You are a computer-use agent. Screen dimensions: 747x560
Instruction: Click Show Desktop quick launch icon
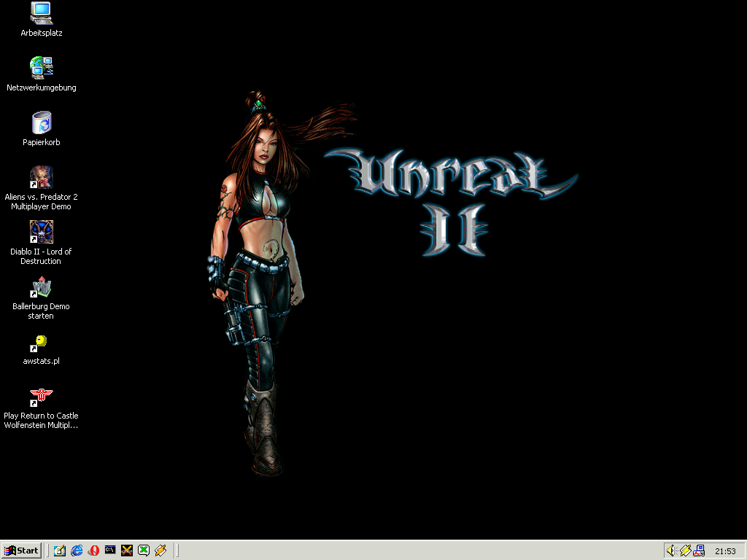[x=60, y=551]
